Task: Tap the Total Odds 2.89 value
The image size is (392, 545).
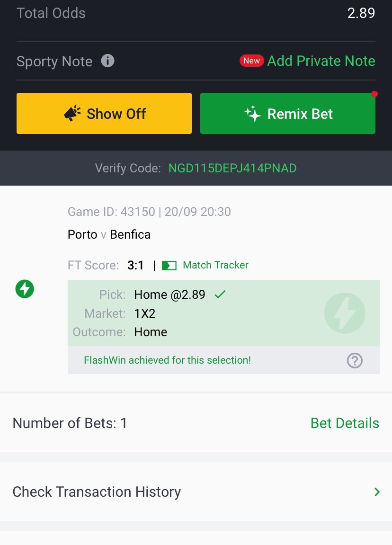Action: [x=361, y=13]
